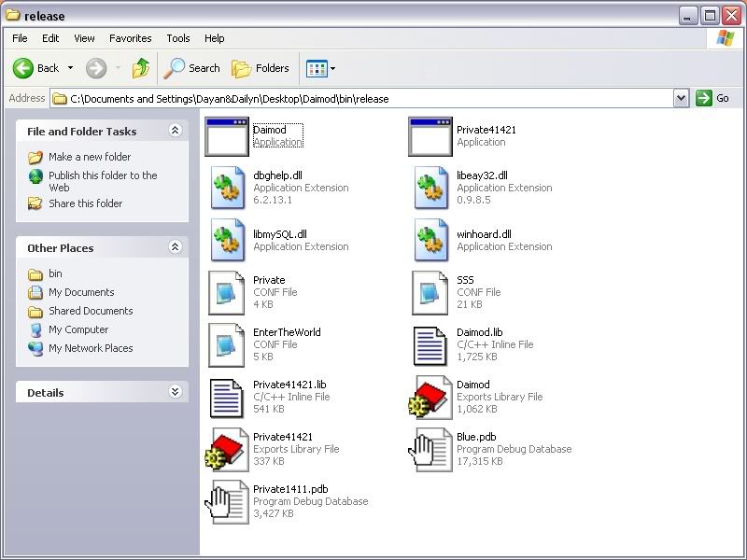Click the Private41421.lib file icon
Image resolution: width=747 pixels, height=560 pixels.
coord(226,399)
